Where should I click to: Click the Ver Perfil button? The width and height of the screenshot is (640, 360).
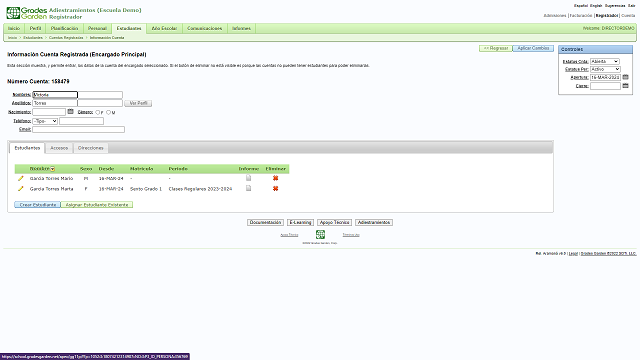[x=138, y=103]
